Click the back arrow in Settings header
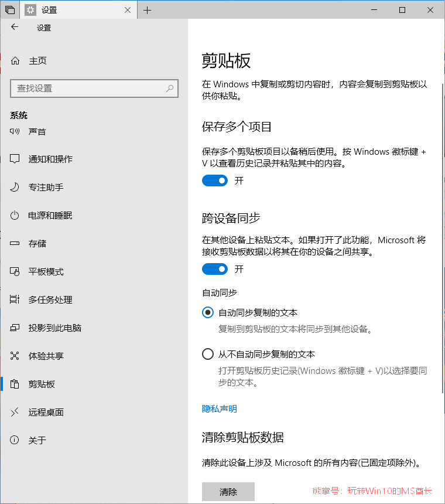Screen dimensions: 445x504 (15, 27)
